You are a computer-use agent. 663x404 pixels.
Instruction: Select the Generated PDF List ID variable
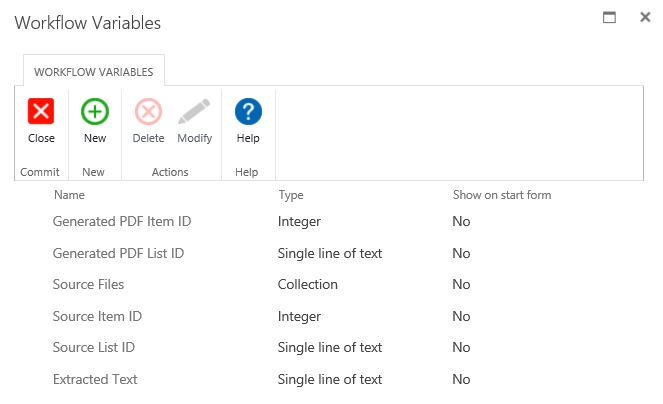[x=118, y=253]
